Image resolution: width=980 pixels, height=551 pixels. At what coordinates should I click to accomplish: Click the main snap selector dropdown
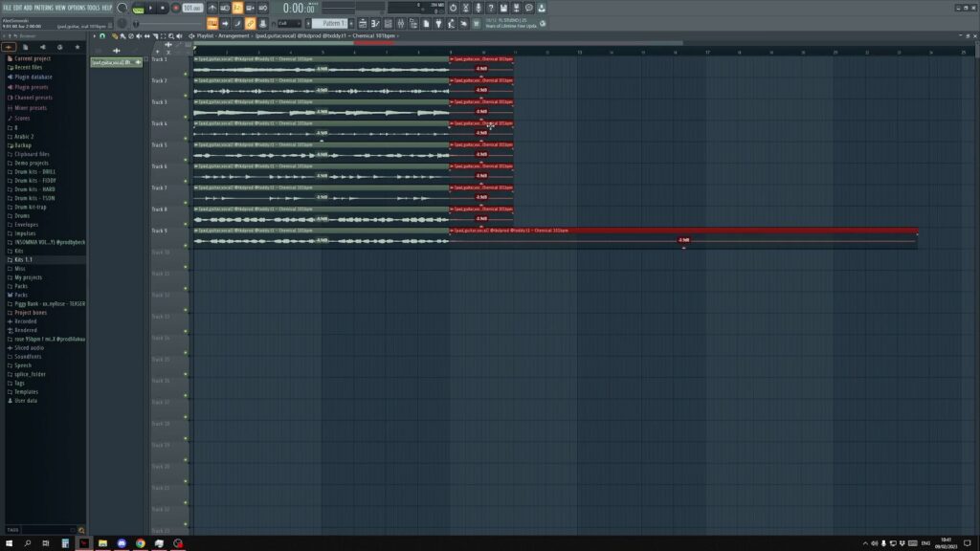[x=289, y=24]
